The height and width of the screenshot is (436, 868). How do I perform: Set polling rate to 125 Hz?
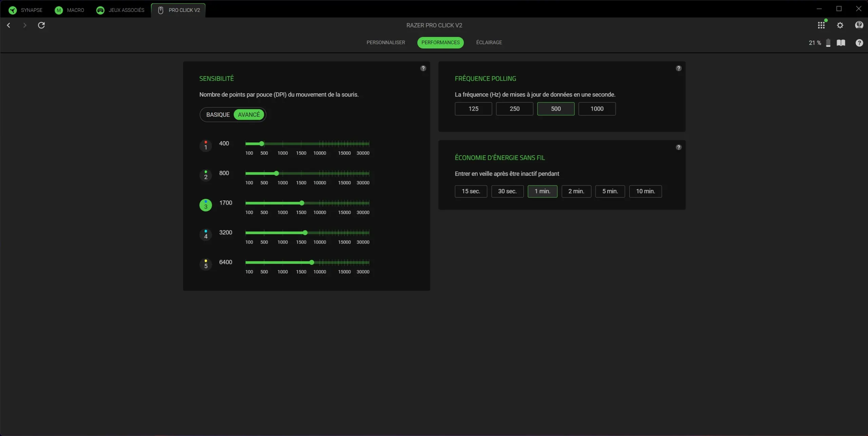click(473, 109)
